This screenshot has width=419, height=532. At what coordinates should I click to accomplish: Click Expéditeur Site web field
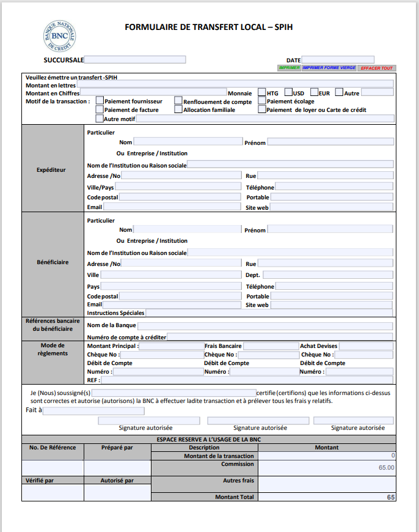(332, 207)
